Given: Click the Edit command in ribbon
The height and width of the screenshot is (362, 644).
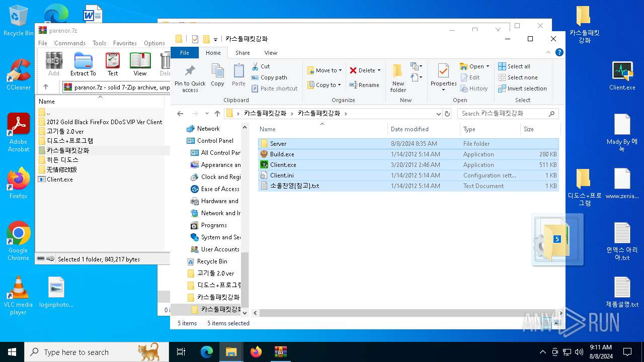Looking at the screenshot, I should (x=470, y=77).
